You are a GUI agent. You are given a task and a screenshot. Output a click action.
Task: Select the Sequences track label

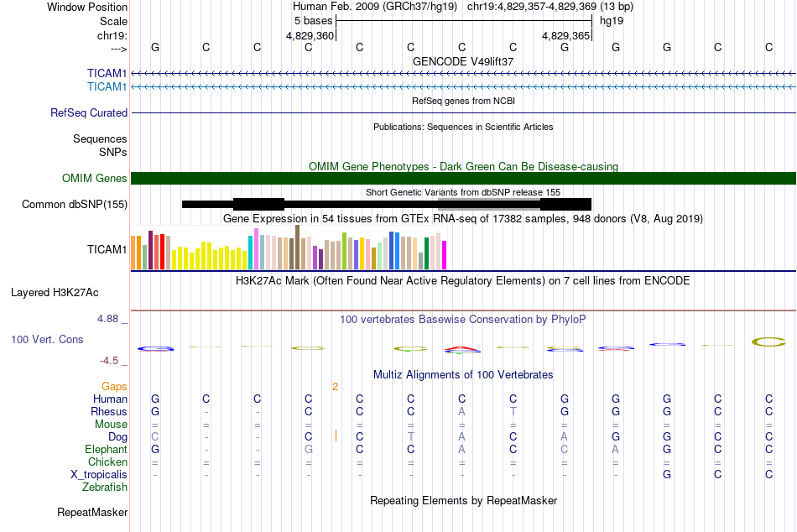[x=100, y=138]
